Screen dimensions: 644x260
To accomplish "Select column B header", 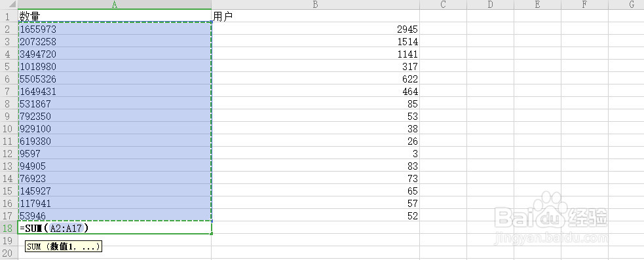I will (x=315, y=5).
